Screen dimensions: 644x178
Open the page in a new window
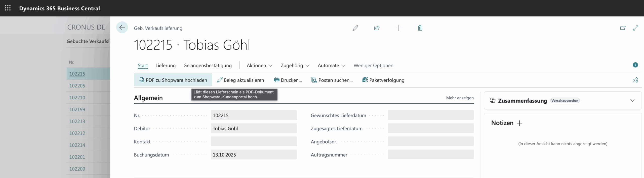tap(623, 28)
